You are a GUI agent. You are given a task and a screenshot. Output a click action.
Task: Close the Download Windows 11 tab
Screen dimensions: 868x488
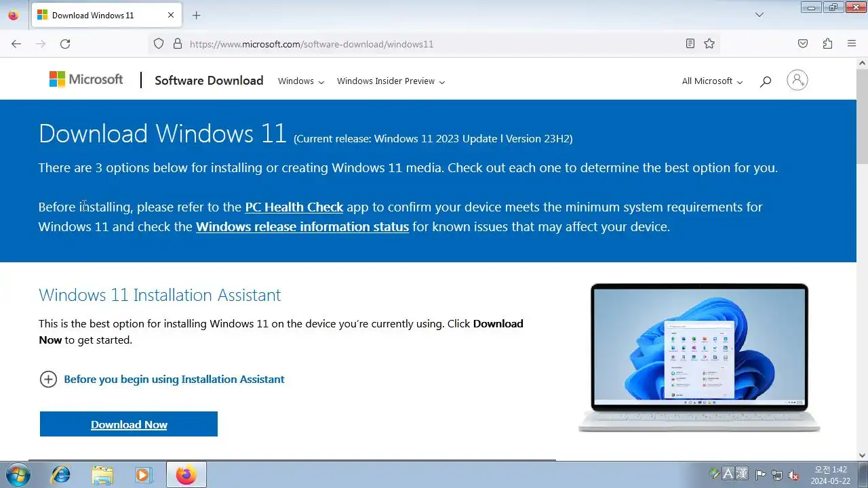click(171, 15)
